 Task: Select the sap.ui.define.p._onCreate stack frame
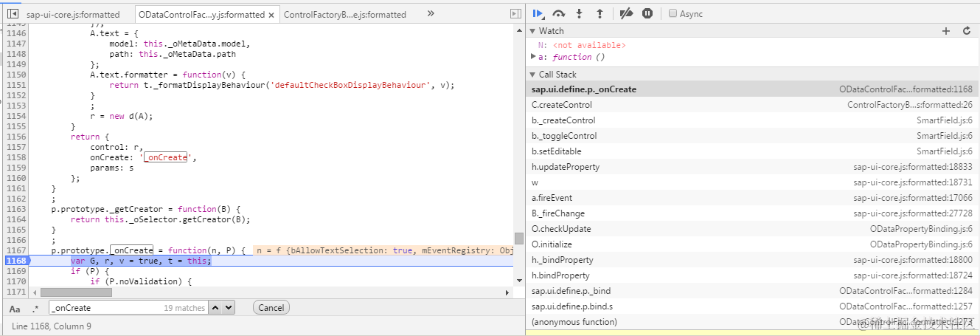(752, 89)
